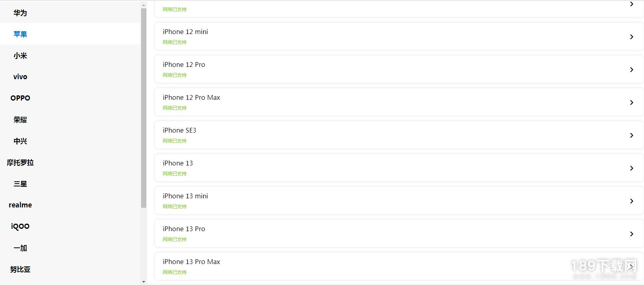Choose the 荣耀 brand entry

20,120
